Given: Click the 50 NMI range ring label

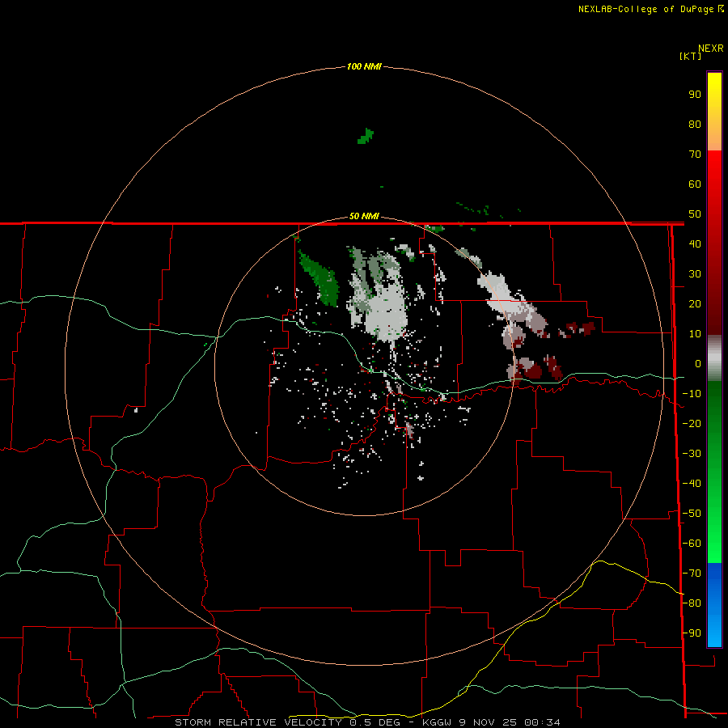Looking at the screenshot, I should pos(364,216).
